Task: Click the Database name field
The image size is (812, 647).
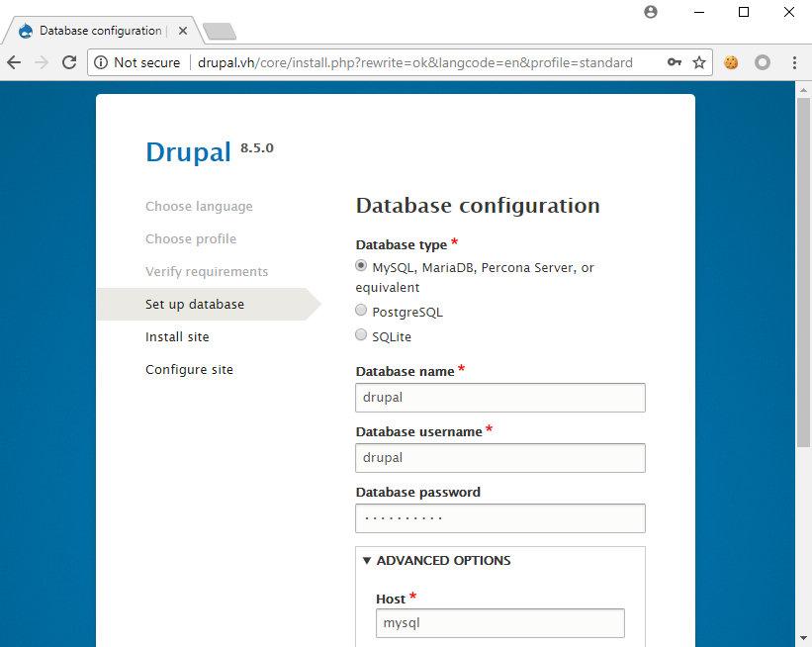Action: pos(499,398)
